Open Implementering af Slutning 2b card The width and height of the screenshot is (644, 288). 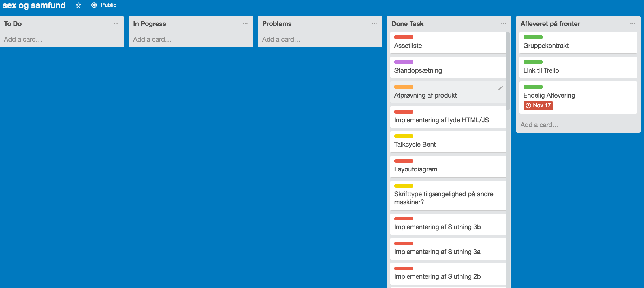[448, 274]
